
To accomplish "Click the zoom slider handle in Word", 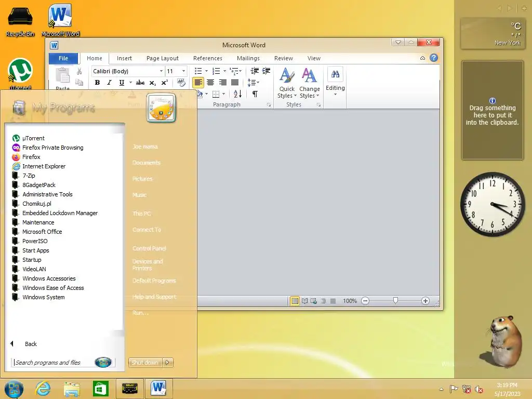I will click(x=395, y=301).
